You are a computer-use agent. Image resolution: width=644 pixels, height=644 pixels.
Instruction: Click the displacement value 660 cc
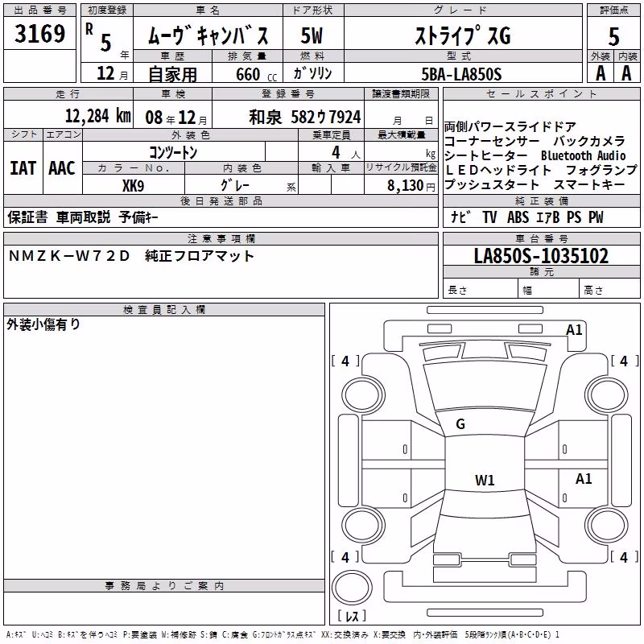256,75
